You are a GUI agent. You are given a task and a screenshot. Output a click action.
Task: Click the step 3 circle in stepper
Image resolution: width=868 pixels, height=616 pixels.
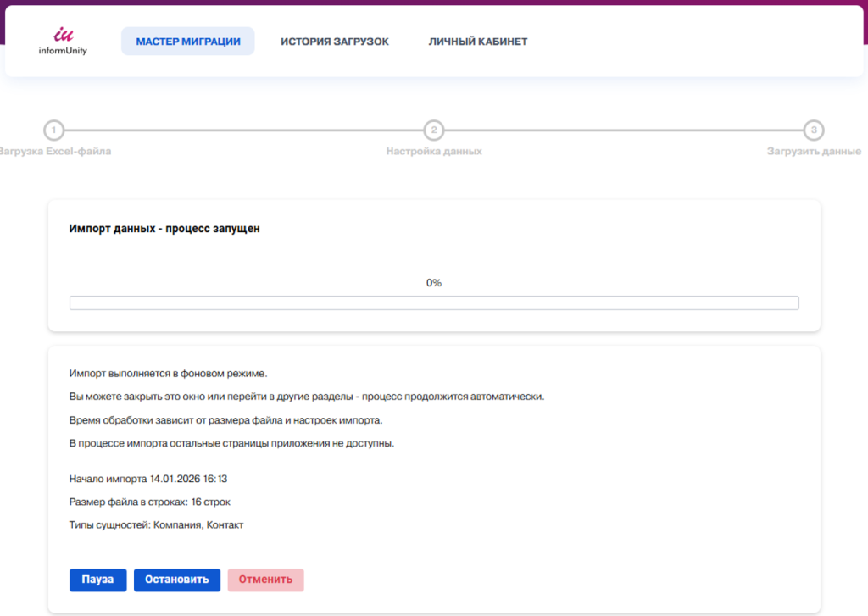pos(814,130)
